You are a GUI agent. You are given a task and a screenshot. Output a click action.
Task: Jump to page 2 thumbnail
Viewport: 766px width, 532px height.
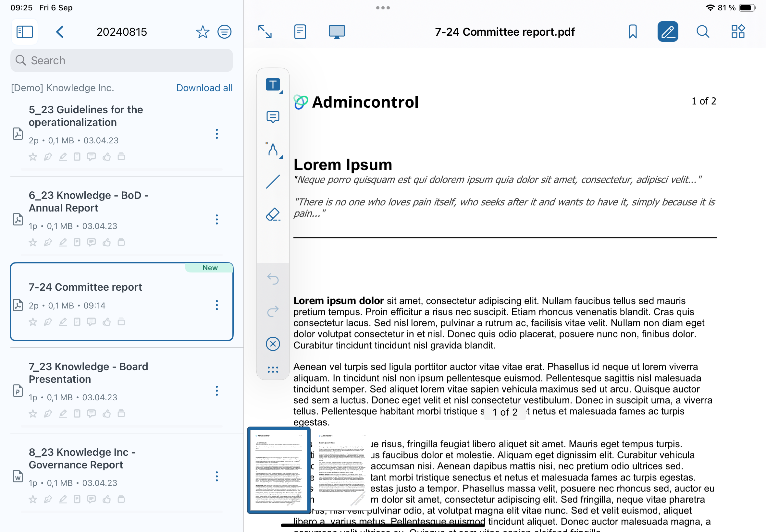(x=342, y=470)
